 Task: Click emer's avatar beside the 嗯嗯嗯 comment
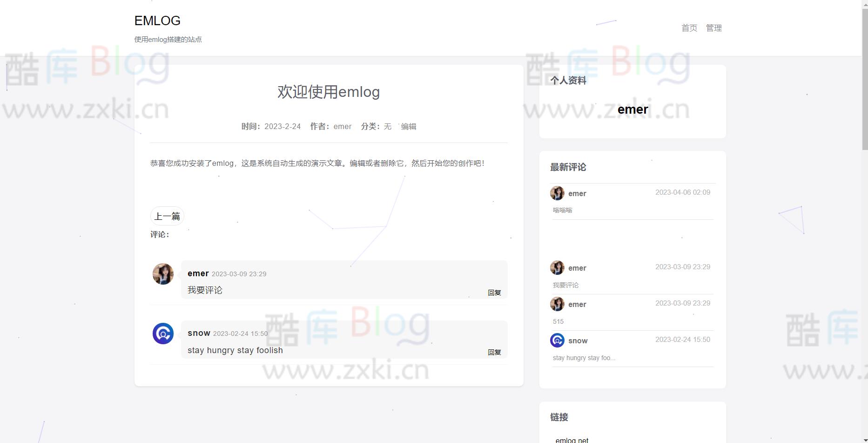coord(557,193)
